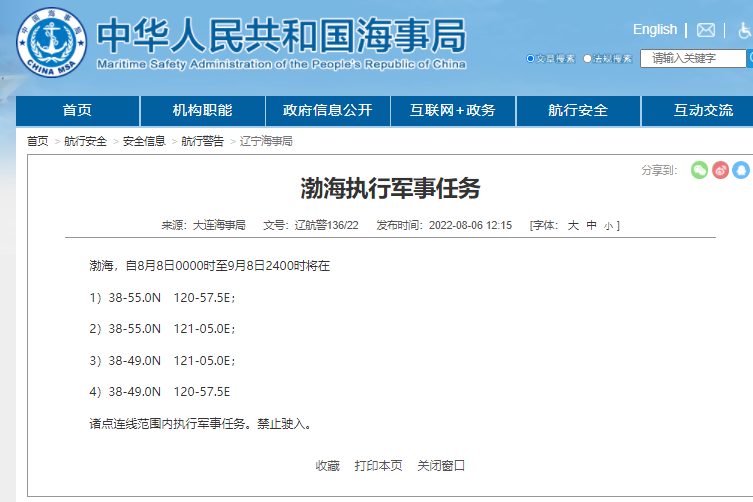
Task: Click the 收藏 bookmark link
Action: pos(327,465)
